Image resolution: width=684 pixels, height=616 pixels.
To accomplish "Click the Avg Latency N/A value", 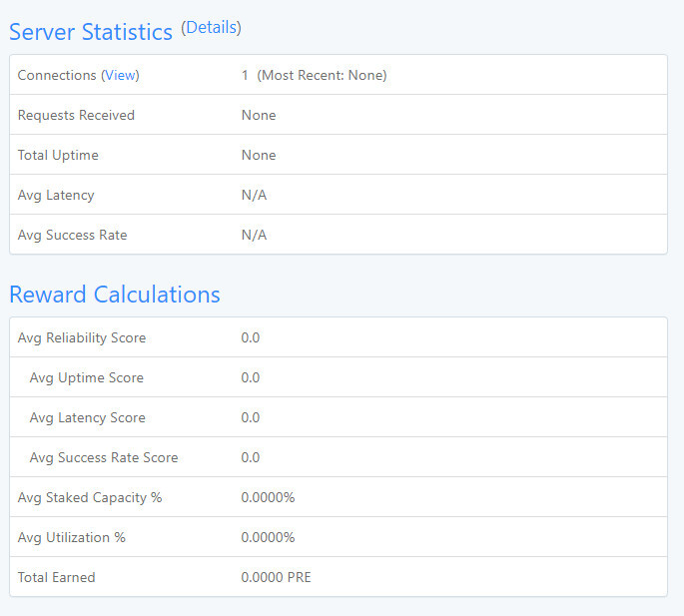I will (254, 195).
